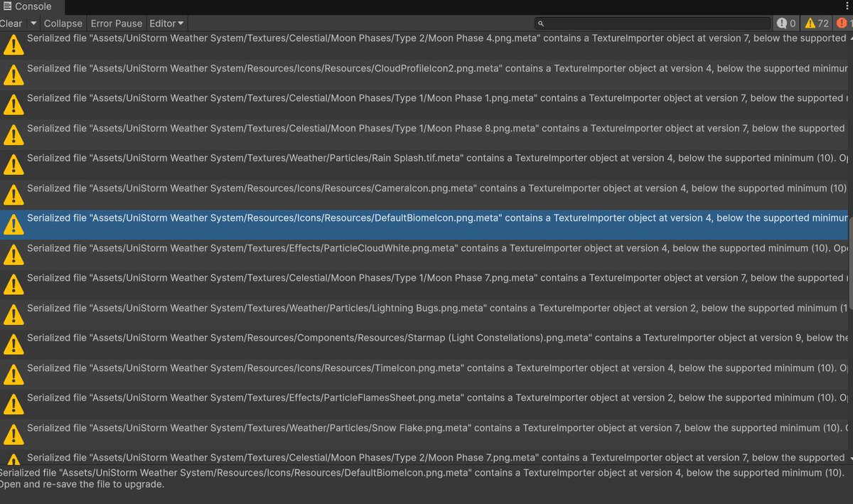Toggle info messages counter showing 0
Viewport: 853px width, 504px height.
tap(786, 23)
